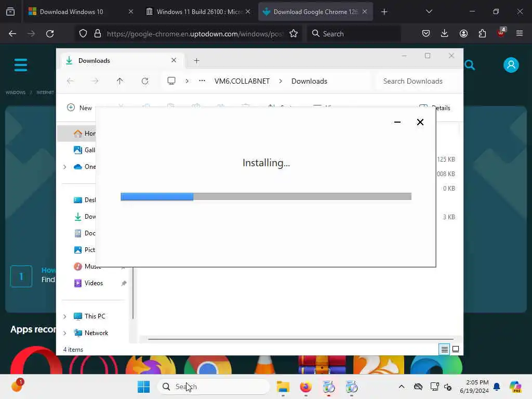Open uBlock Origin extension icon
The width and height of the screenshot is (532, 399).
[x=501, y=33]
